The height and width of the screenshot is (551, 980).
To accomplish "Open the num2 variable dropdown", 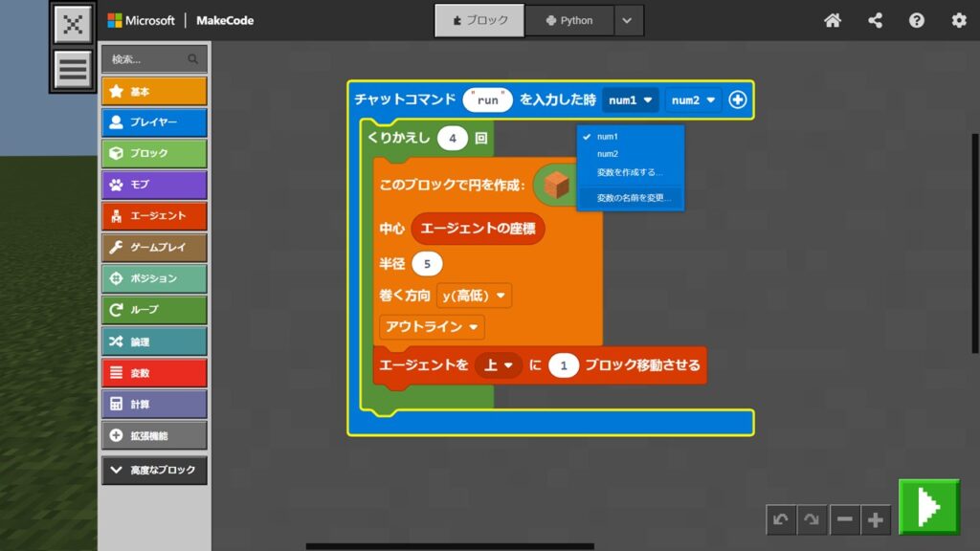I will coord(694,99).
